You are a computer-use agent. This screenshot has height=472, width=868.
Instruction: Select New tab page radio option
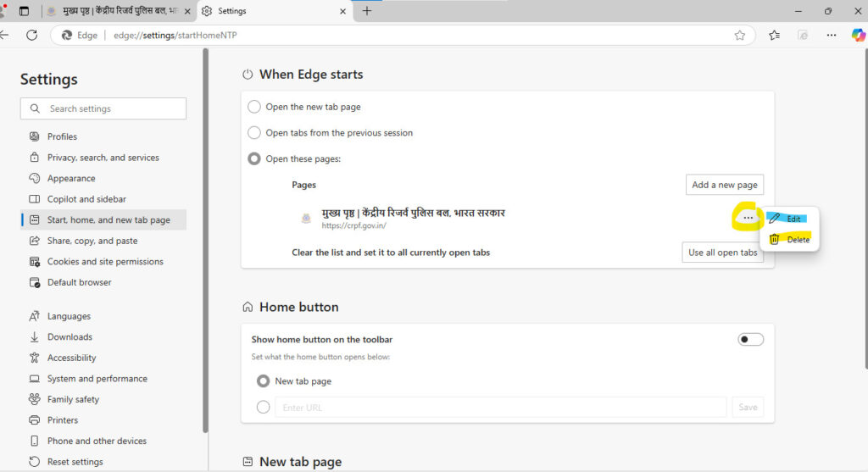pyautogui.click(x=263, y=381)
